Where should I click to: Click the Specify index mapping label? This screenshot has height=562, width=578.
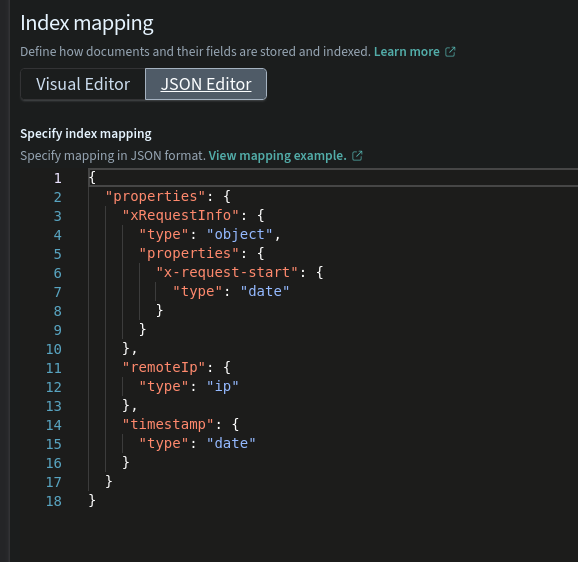point(86,133)
